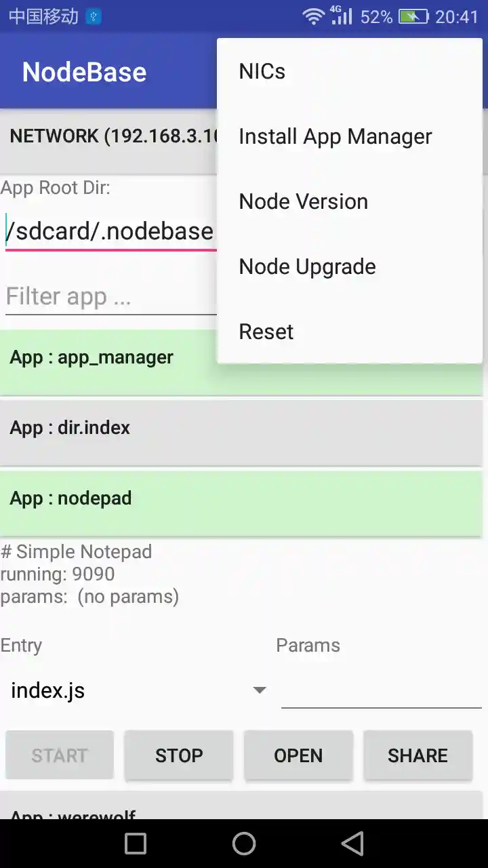Click the Params text input field

[381, 690]
